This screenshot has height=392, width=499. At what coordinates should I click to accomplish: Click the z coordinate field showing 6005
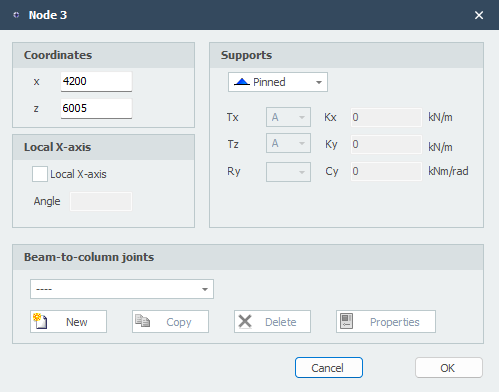pyautogui.click(x=96, y=108)
